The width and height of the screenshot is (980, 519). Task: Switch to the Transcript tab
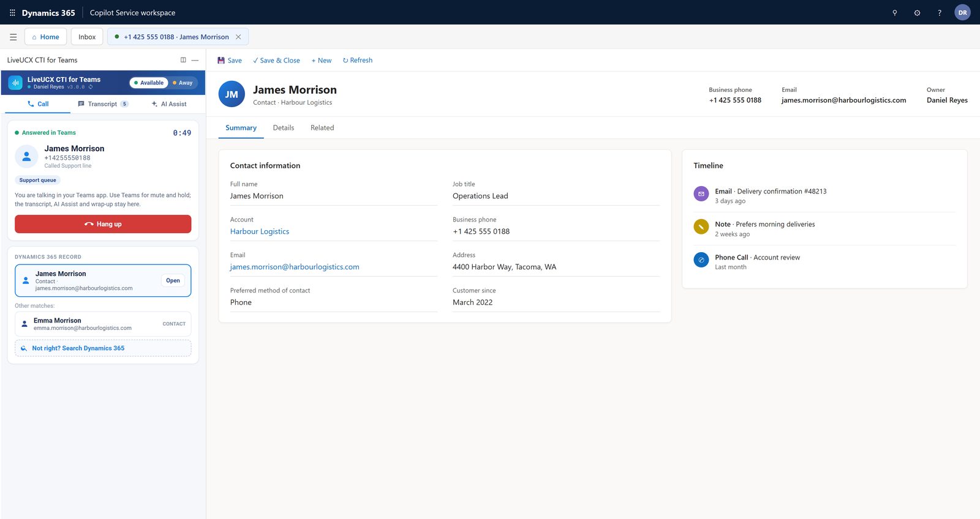(x=103, y=104)
